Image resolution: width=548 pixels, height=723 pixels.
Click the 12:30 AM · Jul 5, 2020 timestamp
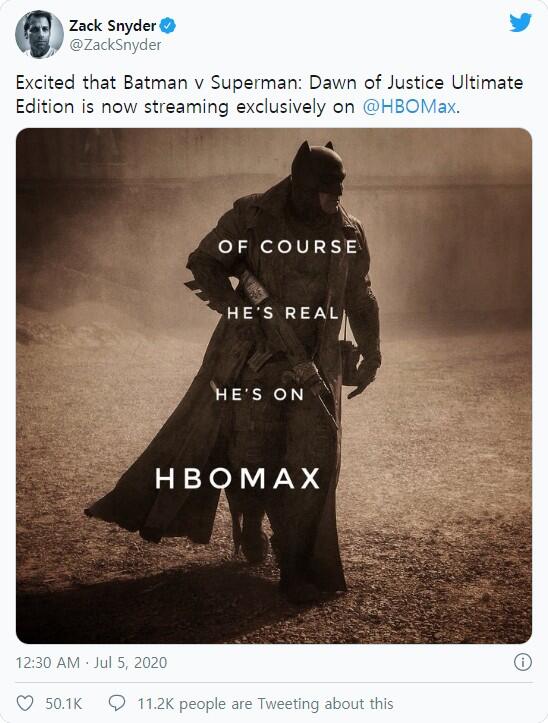point(91,663)
